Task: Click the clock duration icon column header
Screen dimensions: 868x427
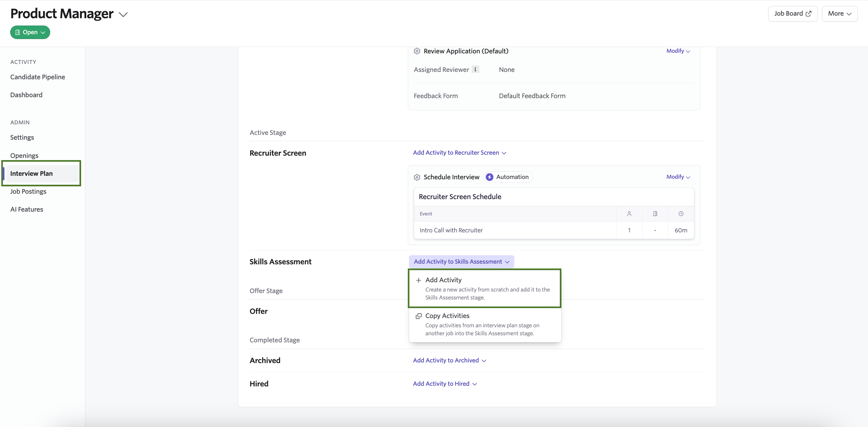Action: pyautogui.click(x=681, y=213)
